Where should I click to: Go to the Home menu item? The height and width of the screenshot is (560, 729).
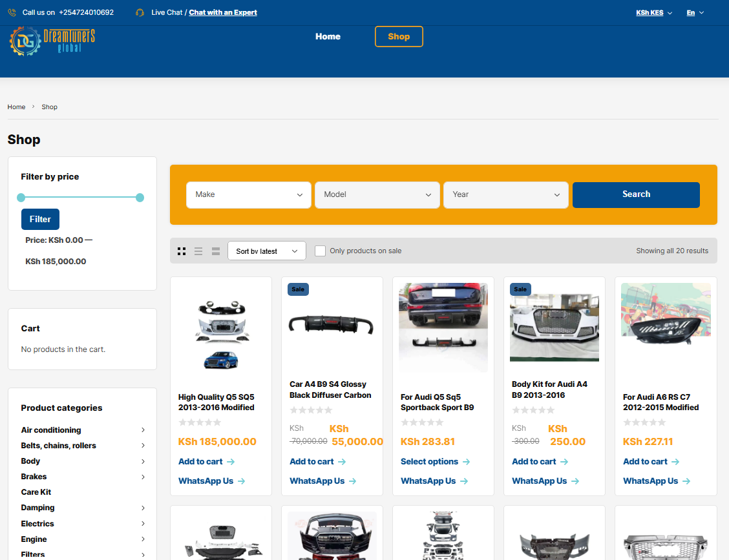coord(328,37)
